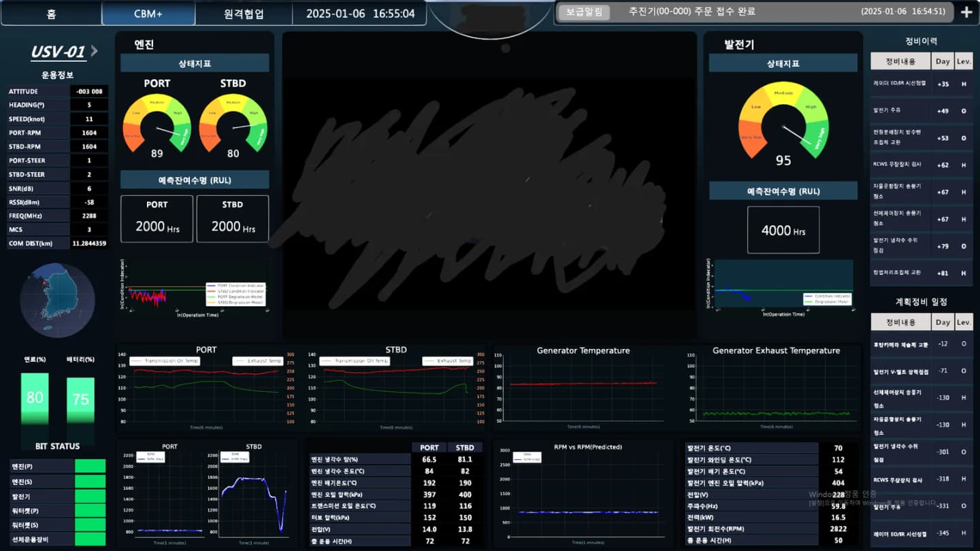Click the 배터리 battery level bar showing 75
The image size is (980, 551).
click(80, 401)
